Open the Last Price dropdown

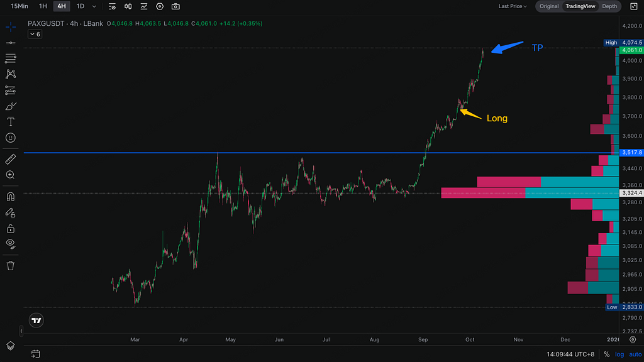pos(513,6)
